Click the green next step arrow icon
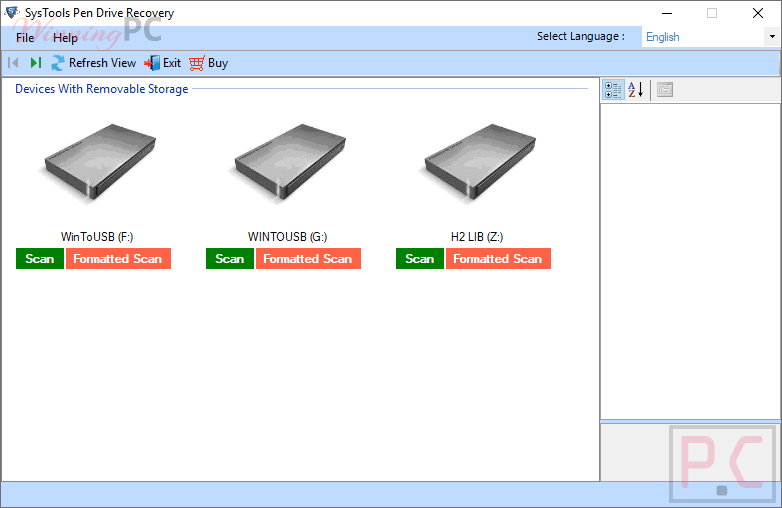This screenshot has width=782, height=508. [35, 63]
